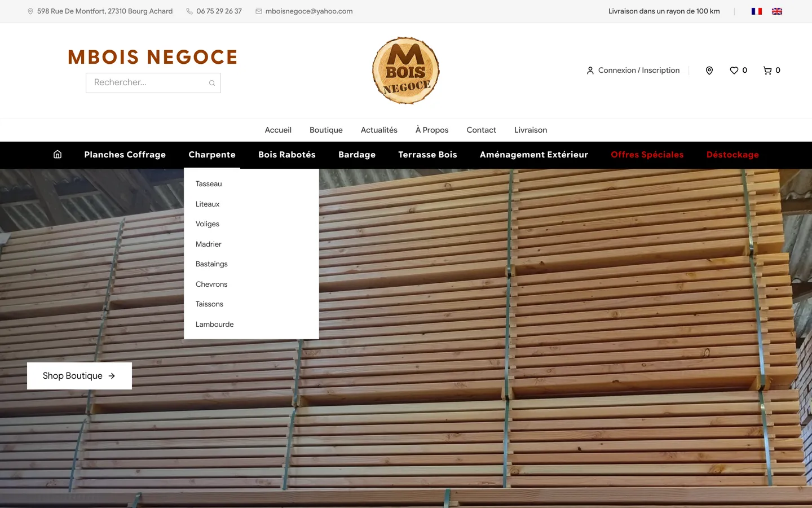Open Planches Coffrage category
This screenshot has height=508, width=812.
pyautogui.click(x=125, y=155)
